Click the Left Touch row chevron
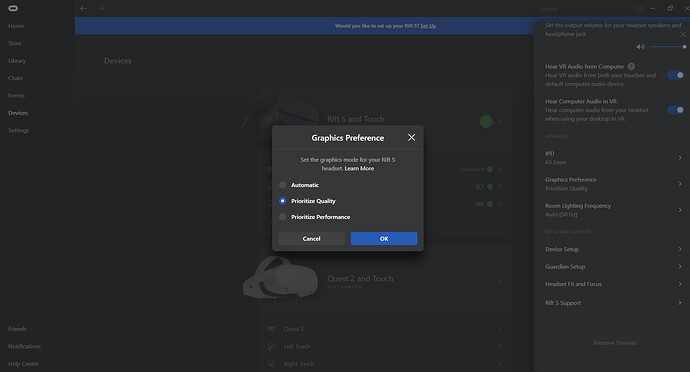The height and width of the screenshot is (372, 690). (x=500, y=346)
